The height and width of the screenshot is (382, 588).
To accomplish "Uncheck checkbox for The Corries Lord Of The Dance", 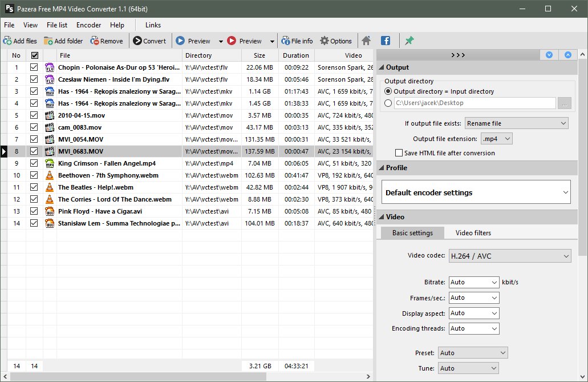I will (34, 199).
